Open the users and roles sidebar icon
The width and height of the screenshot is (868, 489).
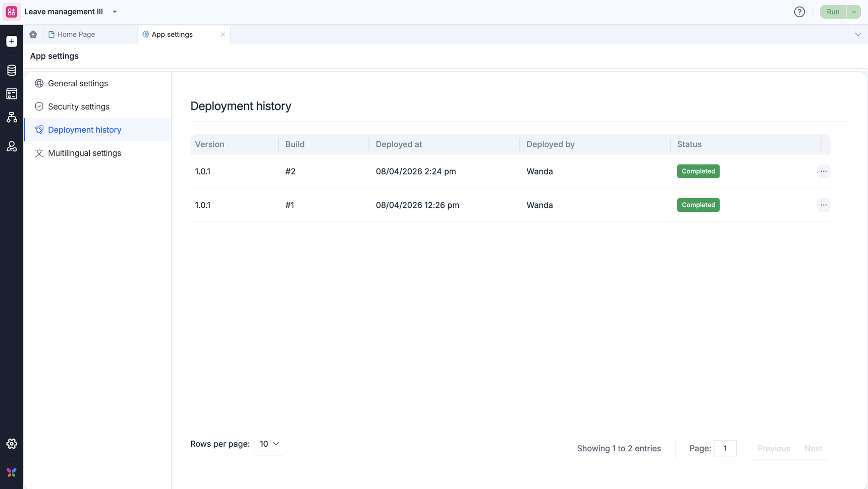pos(12,146)
